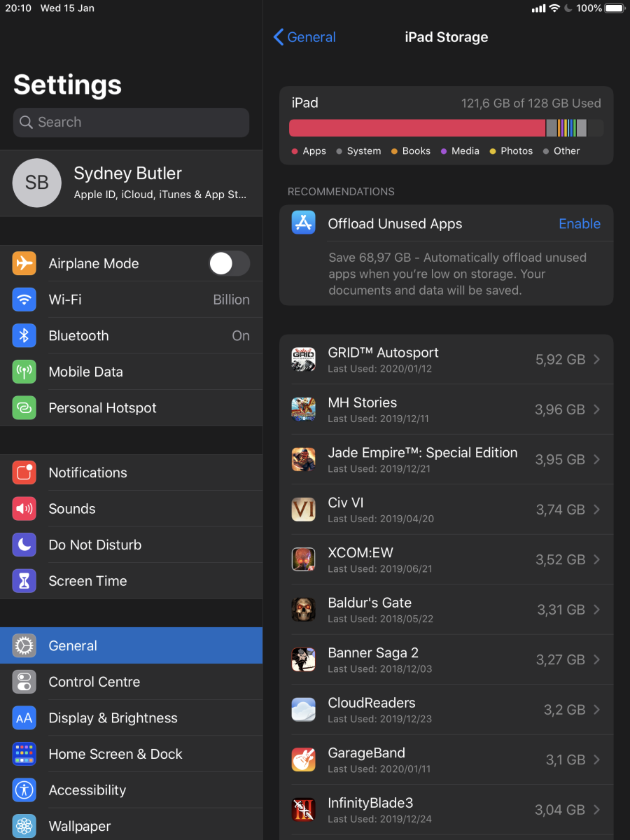Tap the Airplane Mode orange plane icon

pos(24,263)
